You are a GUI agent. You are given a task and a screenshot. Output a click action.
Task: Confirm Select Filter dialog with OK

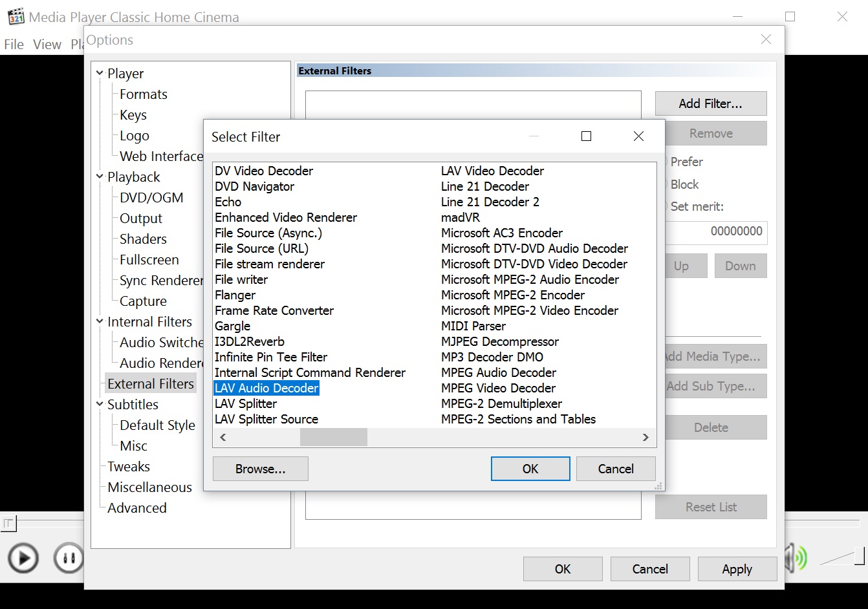click(530, 469)
